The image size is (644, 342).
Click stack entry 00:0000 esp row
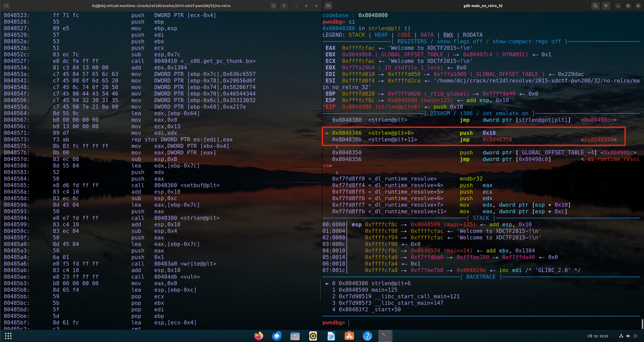427,225
